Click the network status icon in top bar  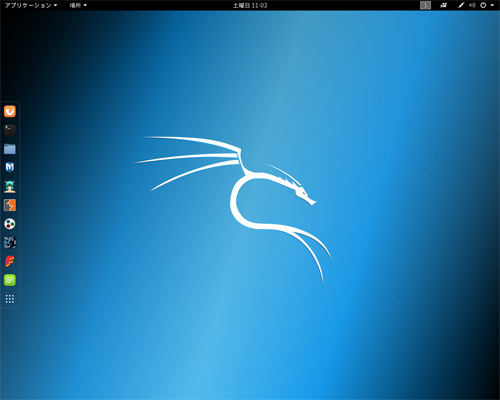pos(461,5)
